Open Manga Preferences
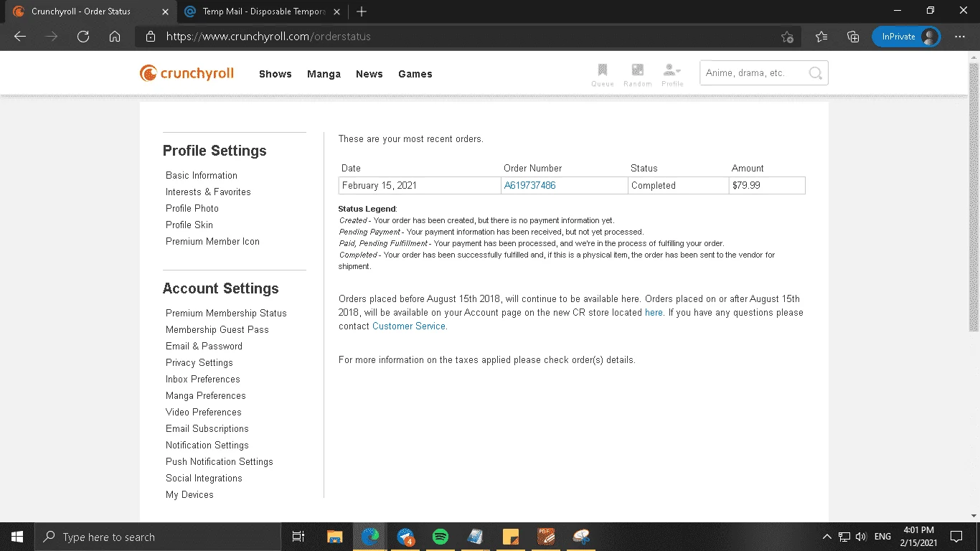The height and width of the screenshot is (551, 980). (206, 395)
